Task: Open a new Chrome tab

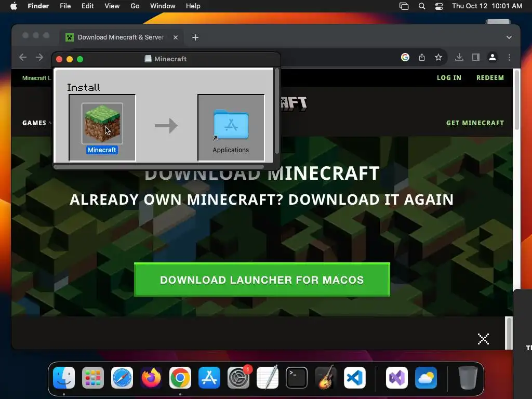Action: (x=195, y=37)
